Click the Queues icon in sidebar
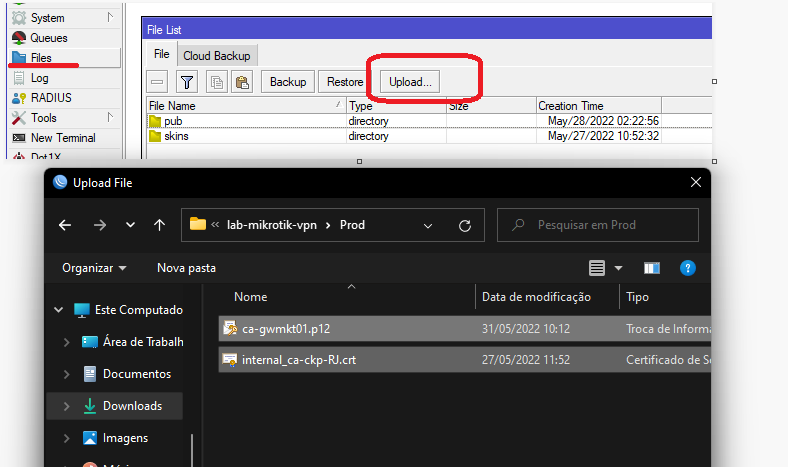This screenshot has width=788, height=467. (19, 38)
